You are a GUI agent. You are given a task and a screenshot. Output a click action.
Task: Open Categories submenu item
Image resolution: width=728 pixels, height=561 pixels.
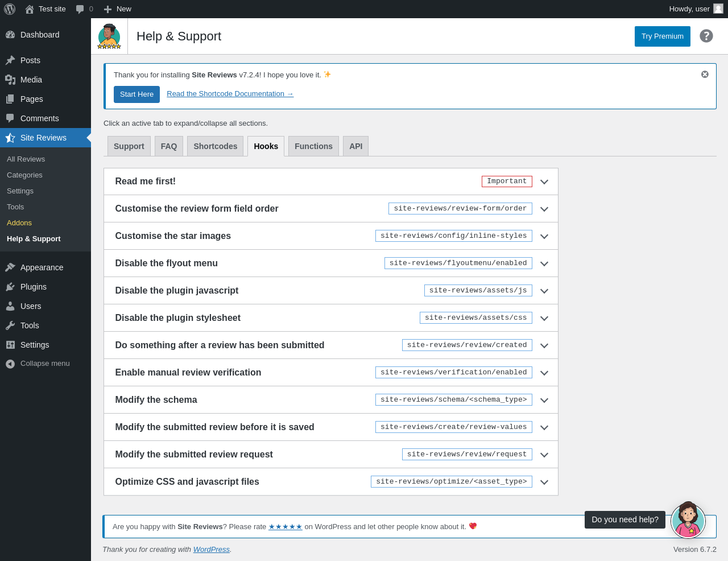coord(45,175)
